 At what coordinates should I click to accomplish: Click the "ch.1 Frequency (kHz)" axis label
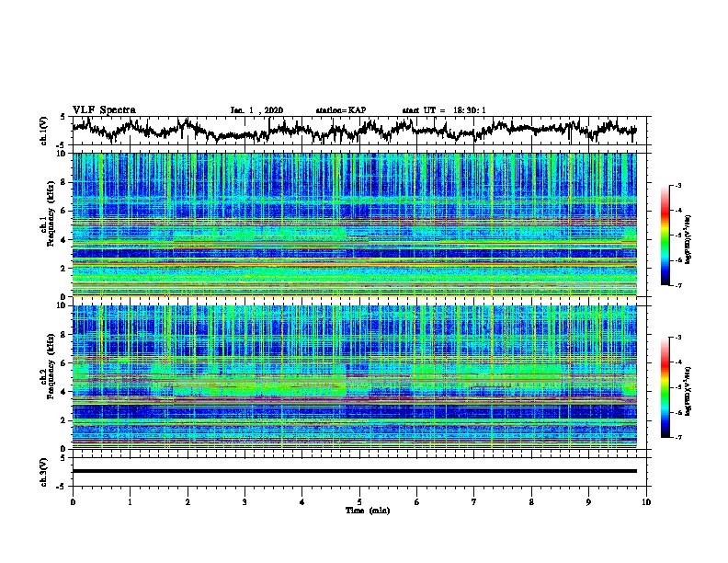pyautogui.click(x=48, y=213)
